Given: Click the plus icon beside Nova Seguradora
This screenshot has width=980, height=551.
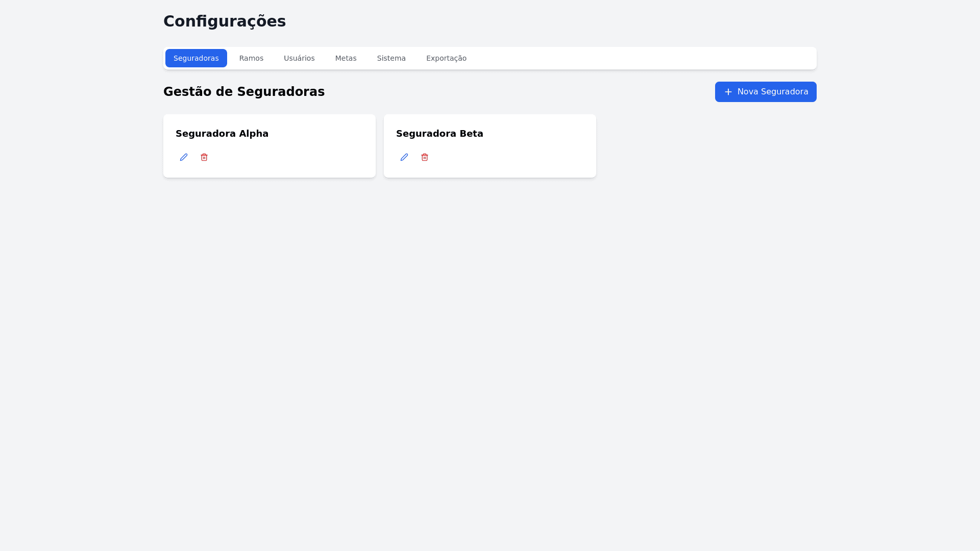Looking at the screenshot, I should (728, 92).
